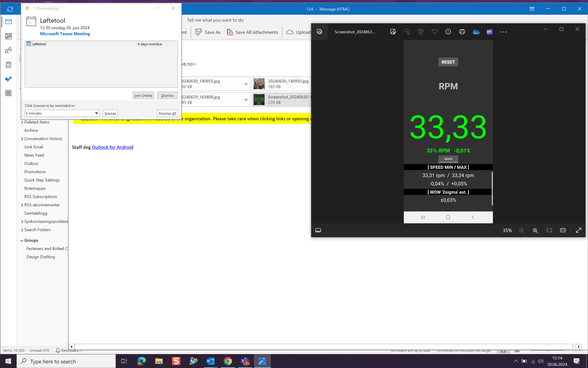588x368 pixels.
Task: Expand the Conversation History folder
Action: (x=22, y=139)
